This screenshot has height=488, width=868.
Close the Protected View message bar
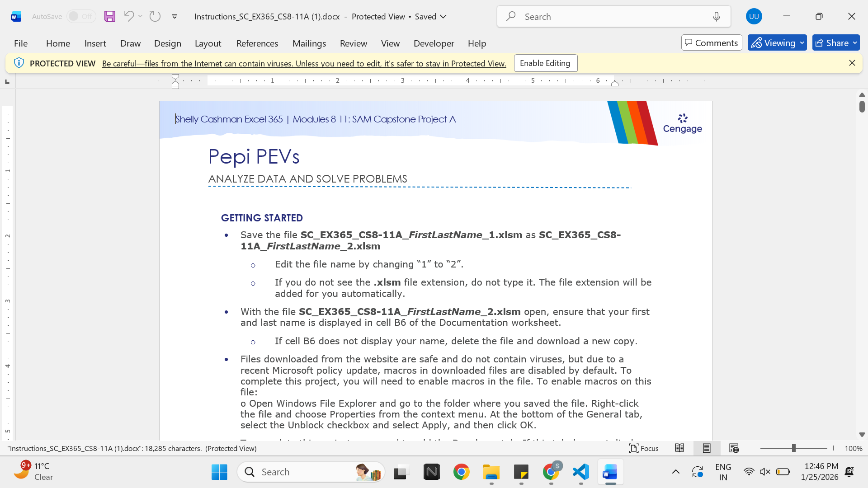pos(852,63)
